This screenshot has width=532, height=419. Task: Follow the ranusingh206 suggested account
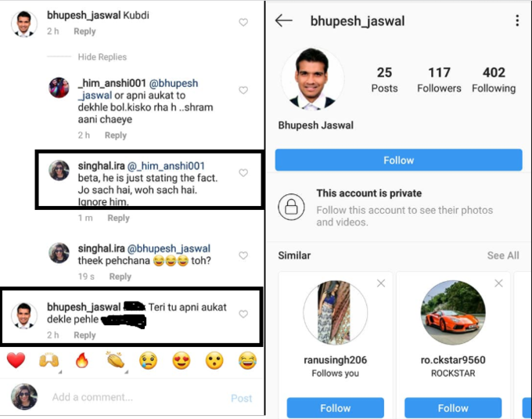click(335, 408)
